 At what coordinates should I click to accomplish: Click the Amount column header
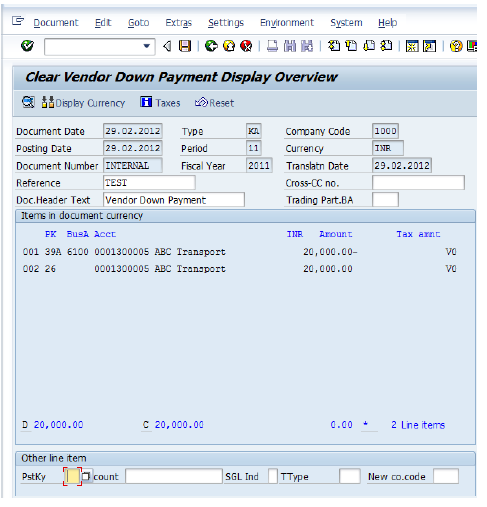(336, 234)
